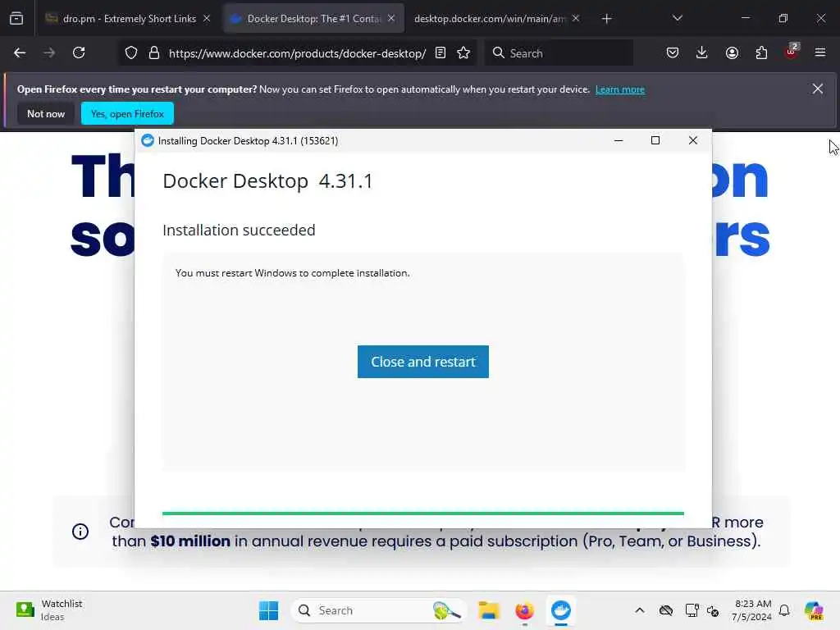Open a new tab
This screenshot has width=840, height=630.
[606, 19]
